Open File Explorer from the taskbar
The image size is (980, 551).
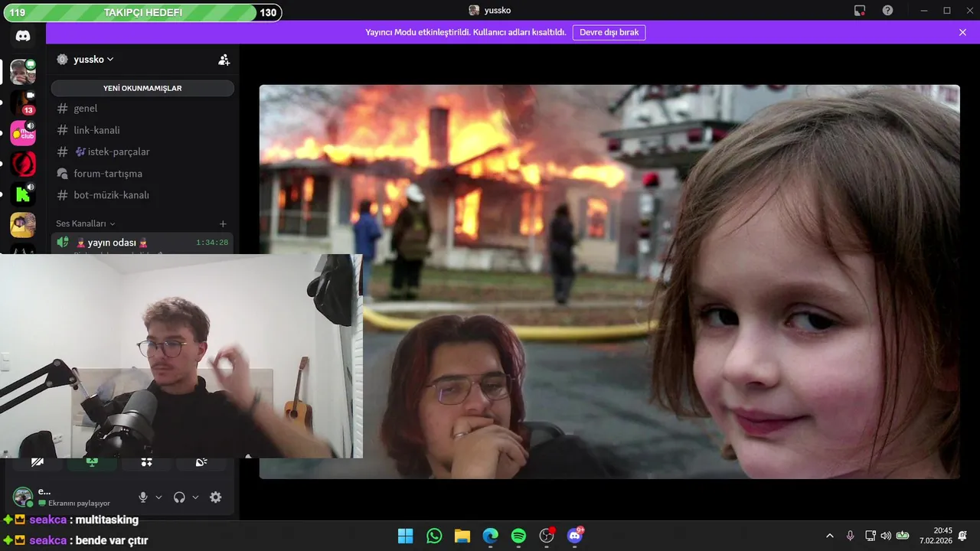point(462,536)
